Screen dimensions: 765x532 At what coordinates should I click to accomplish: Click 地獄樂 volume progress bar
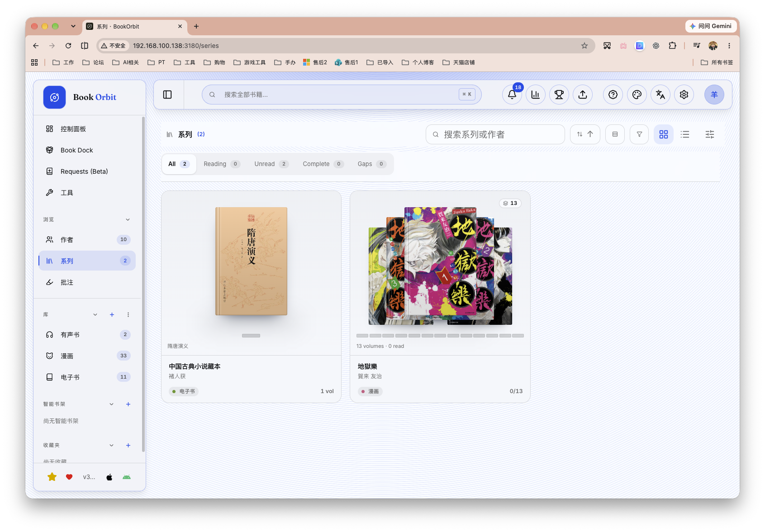[440, 336]
